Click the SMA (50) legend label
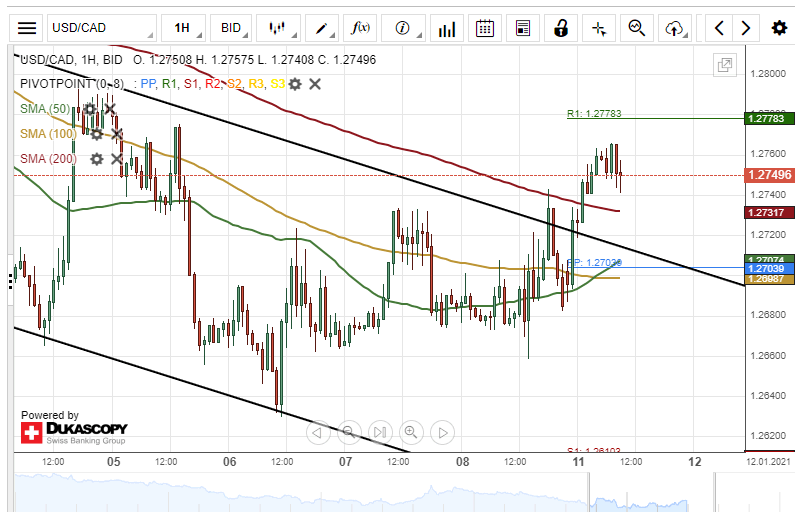The width and height of the screenshot is (799, 521). pos(45,109)
